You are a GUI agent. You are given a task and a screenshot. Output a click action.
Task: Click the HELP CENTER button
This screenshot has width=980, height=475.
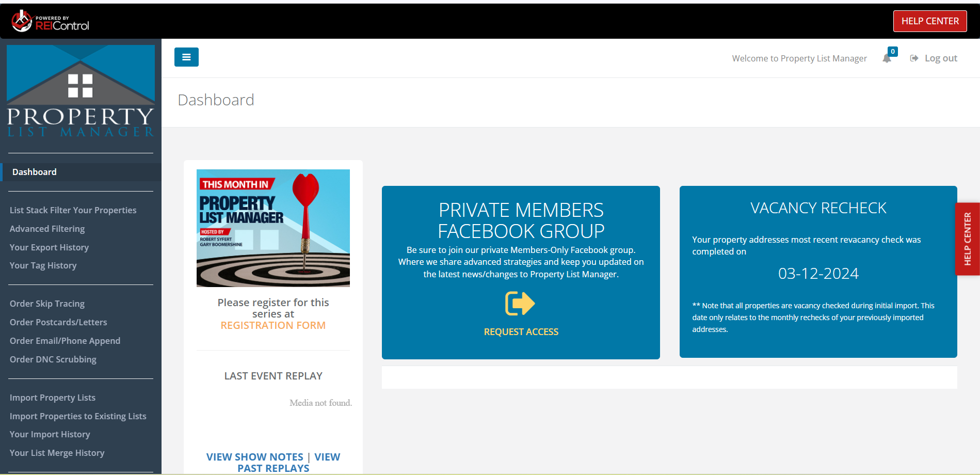pyautogui.click(x=929, y=21)
